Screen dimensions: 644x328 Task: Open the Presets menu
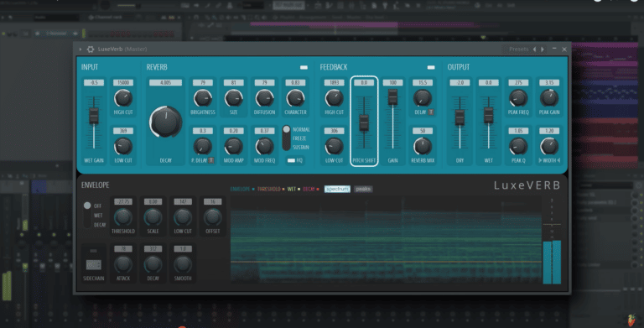519,49
